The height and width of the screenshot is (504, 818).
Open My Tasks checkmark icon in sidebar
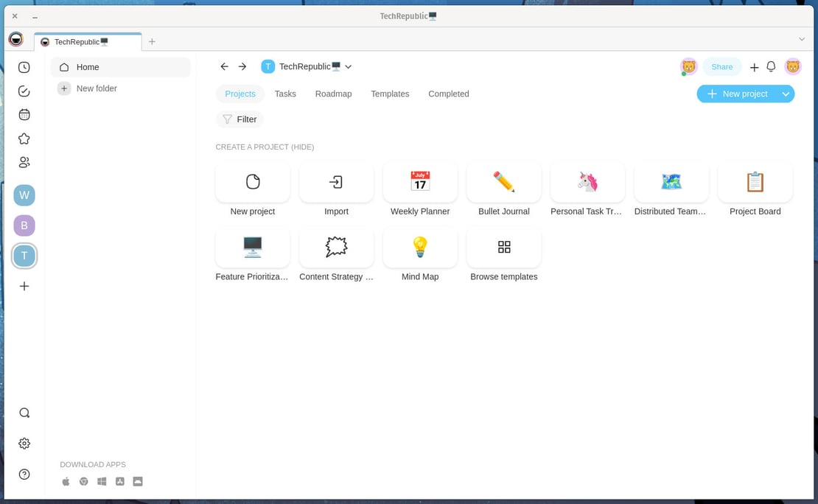[24, 91]
